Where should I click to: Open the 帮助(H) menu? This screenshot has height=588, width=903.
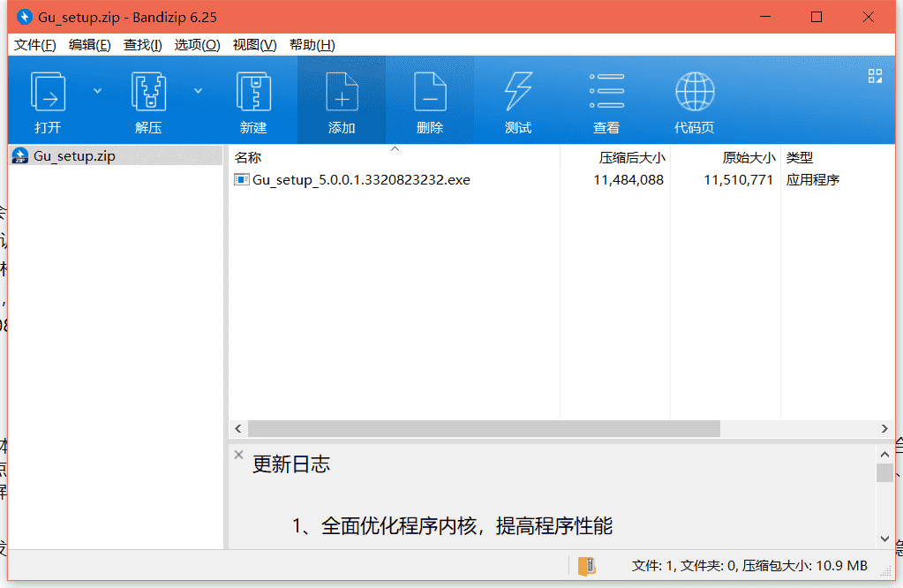312,45
